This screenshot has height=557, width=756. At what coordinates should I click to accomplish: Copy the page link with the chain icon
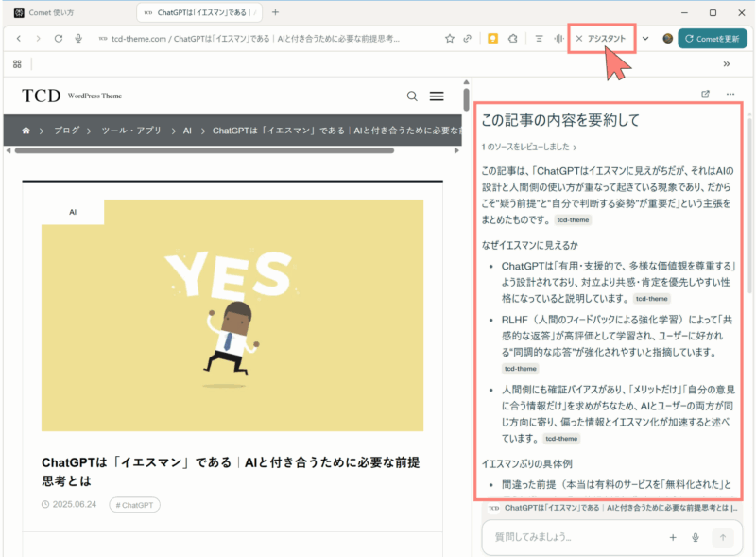pos(468,39)
